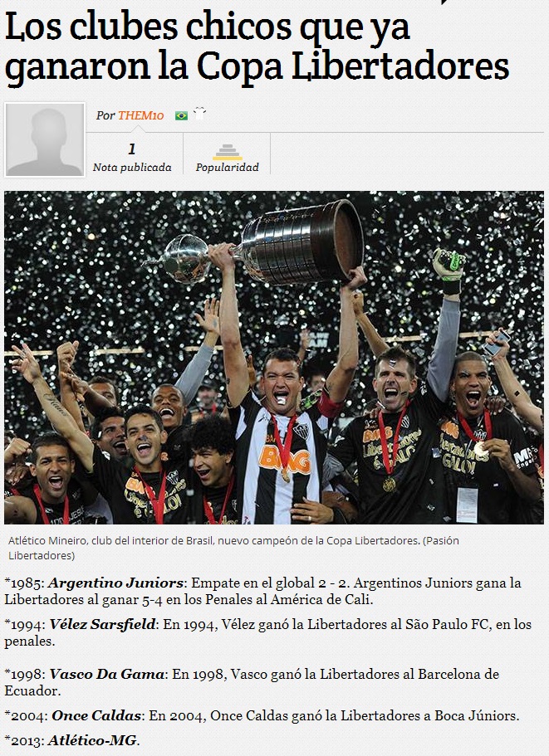Click the bold Once Caldas team name

[96, 715]
